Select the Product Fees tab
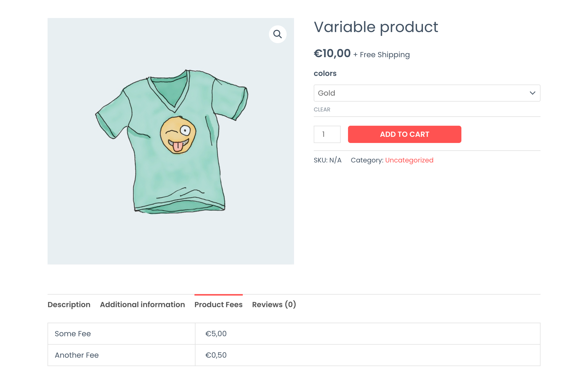This screenshot has height=385, width=588. (x=218, y=304)
